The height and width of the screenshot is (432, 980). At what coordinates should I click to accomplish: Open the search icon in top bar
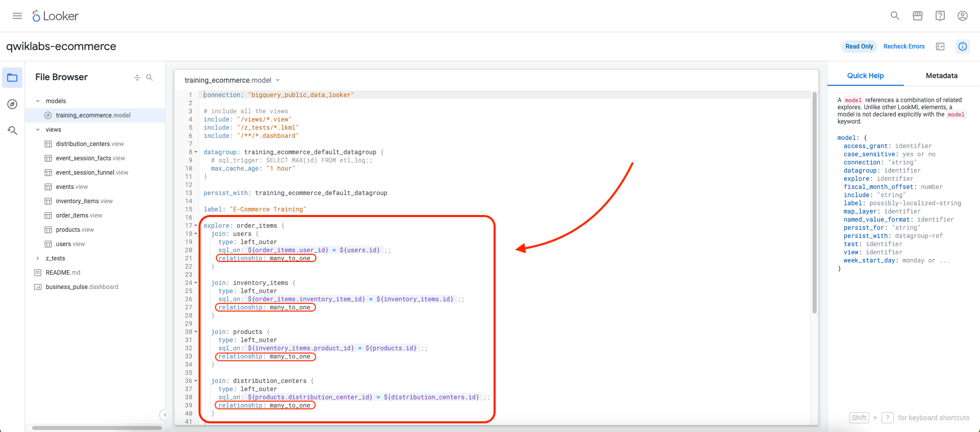(x=895, y=16)
